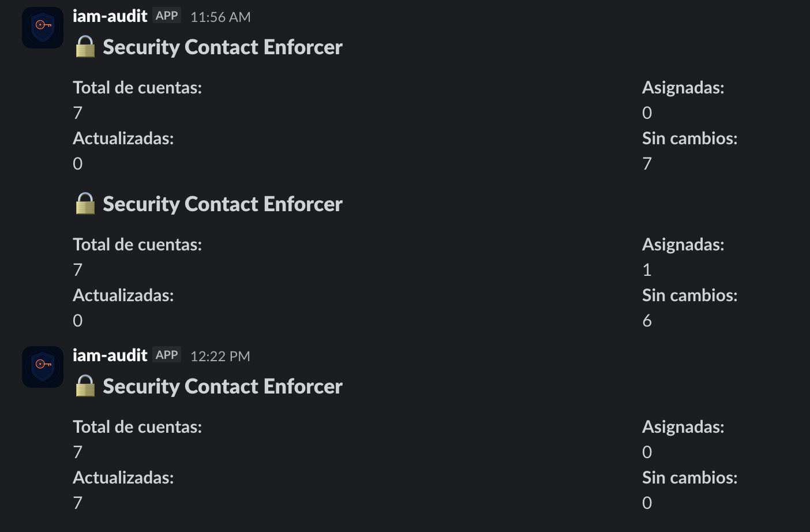
Task: Click the iam-audit name on the 12:22 PM message
Action: pyautogui.click(x=110, y=355)
